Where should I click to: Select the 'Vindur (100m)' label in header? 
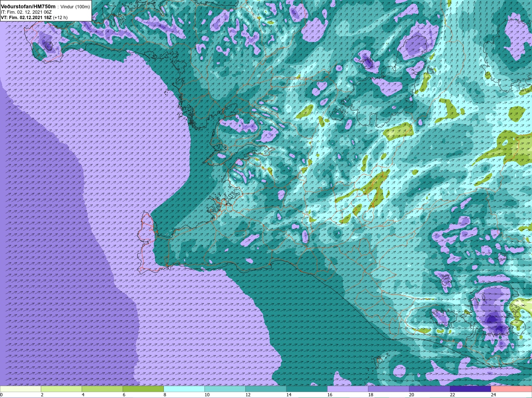click(75, 7)
